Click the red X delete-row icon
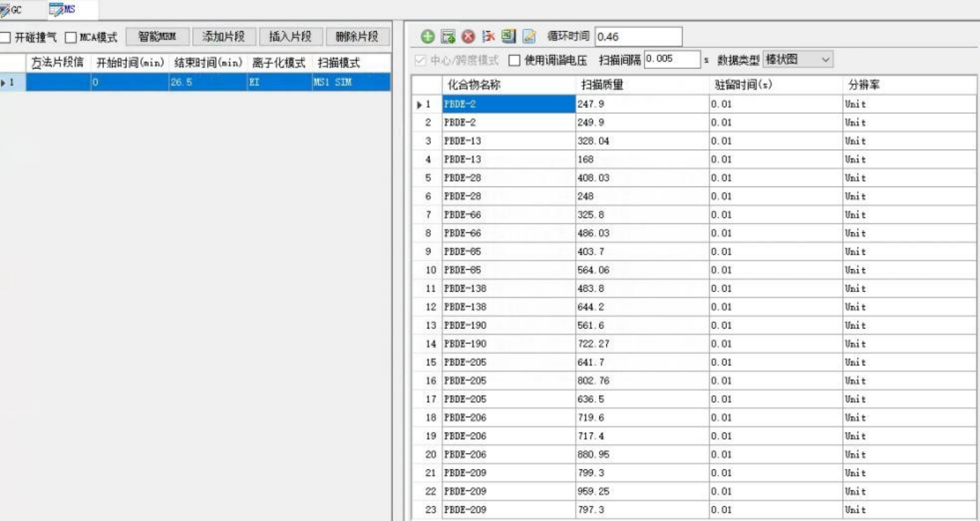This screenshot has width=980, height=521. click(468, 37)
